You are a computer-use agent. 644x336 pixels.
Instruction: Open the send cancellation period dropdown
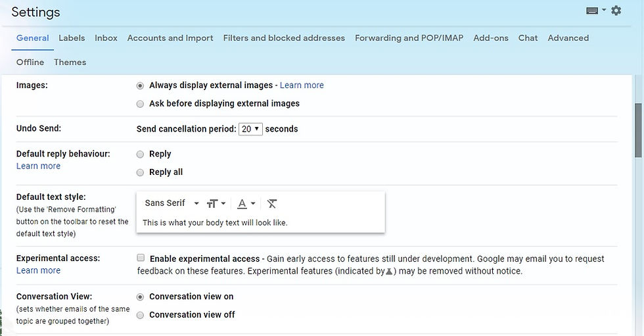point(250,129)
